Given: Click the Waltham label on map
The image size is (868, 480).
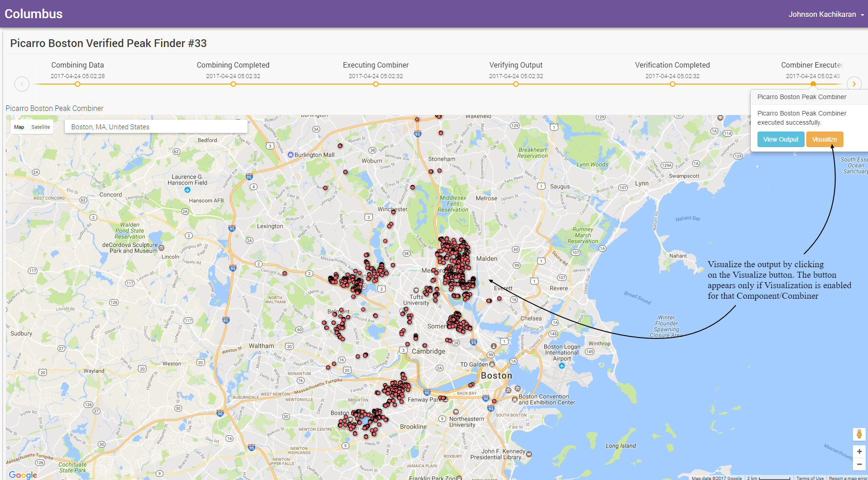Looking at the screenshot, I should point(261,346).
